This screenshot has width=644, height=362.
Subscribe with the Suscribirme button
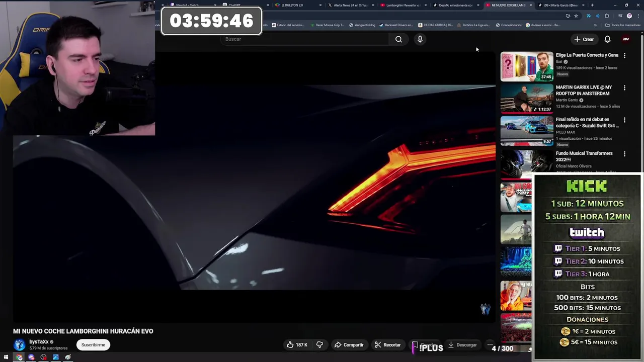(x=93, y=345)
